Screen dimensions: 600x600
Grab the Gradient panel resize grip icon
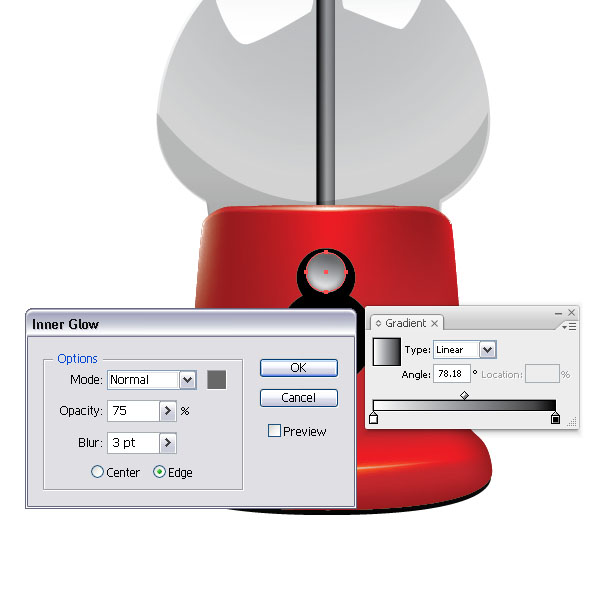click(x=572, y=422)
